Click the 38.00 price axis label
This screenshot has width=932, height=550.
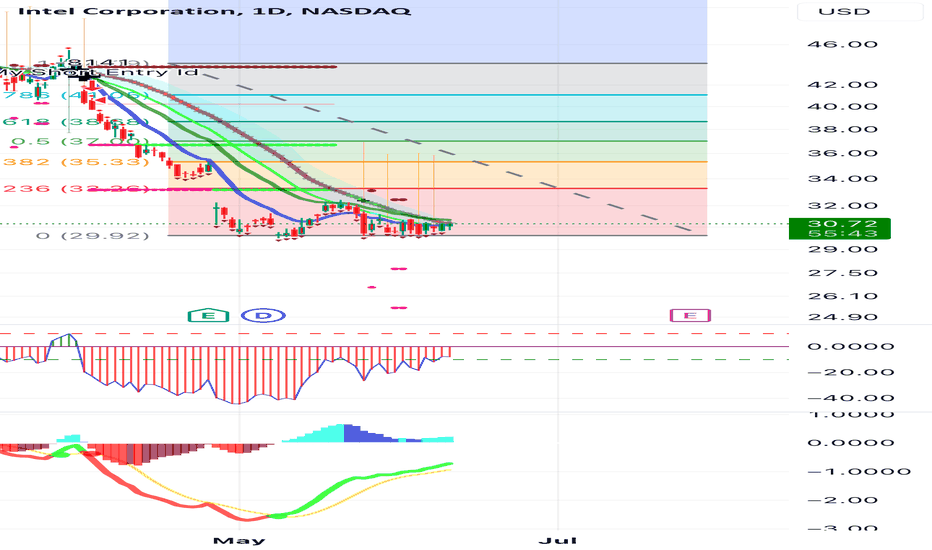click(x=842, y=129)
